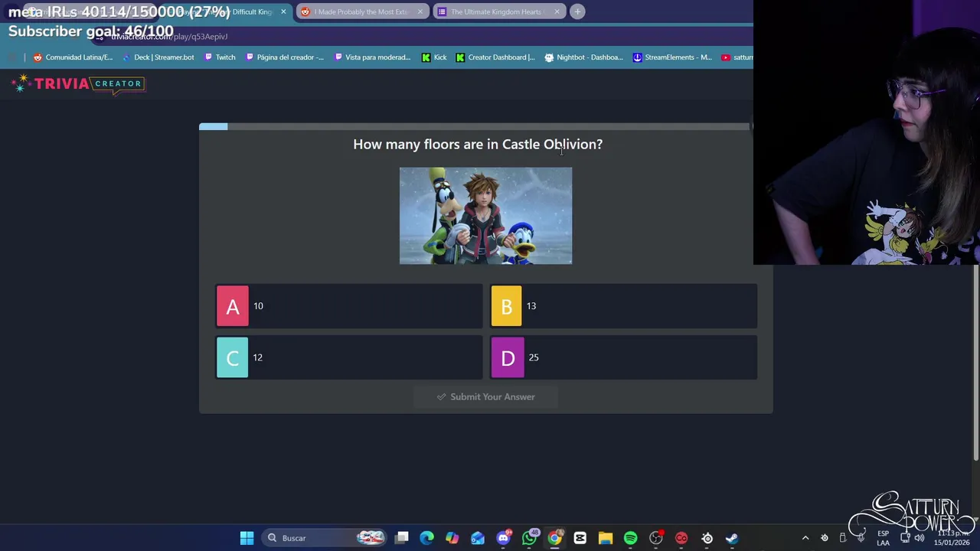The width and height of the screenshot is (980, 551).
Task: Open Outlook mail from taskbar
Action: click(477, 538)
